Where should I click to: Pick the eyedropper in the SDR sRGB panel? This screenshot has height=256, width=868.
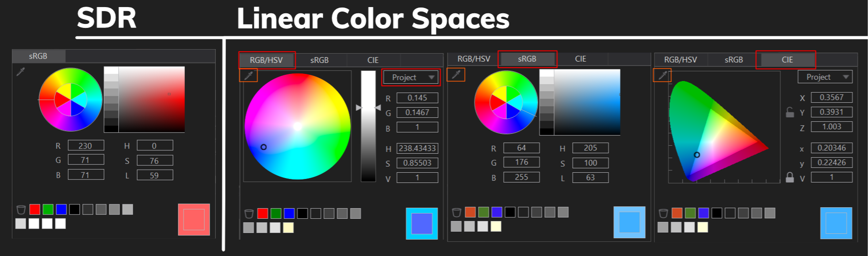21,72
